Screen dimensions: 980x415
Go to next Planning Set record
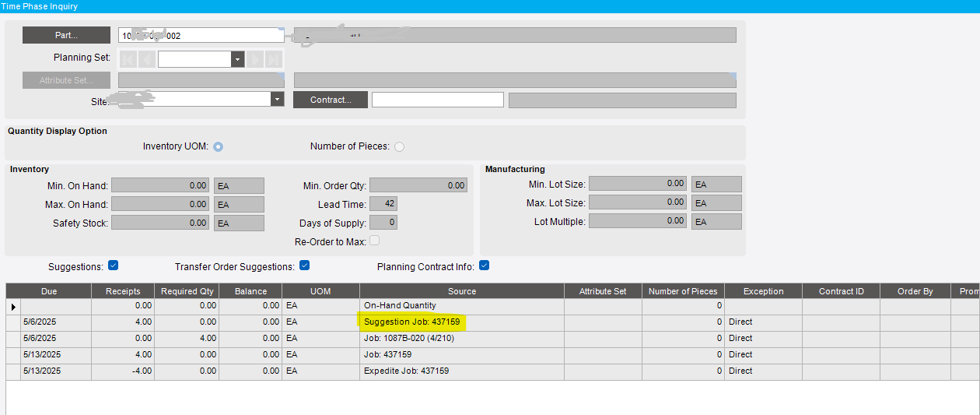(255, 59)
